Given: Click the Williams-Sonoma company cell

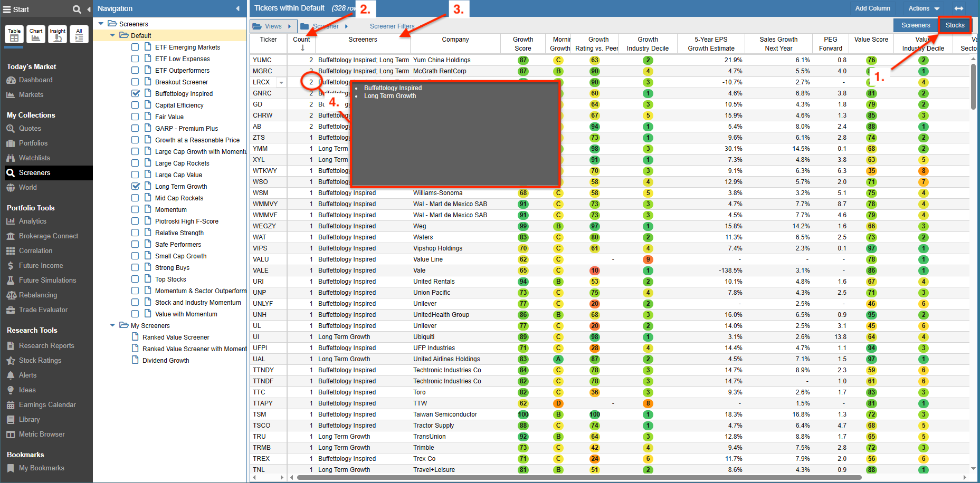Looking at the screenshot, I should pos(455,193).
